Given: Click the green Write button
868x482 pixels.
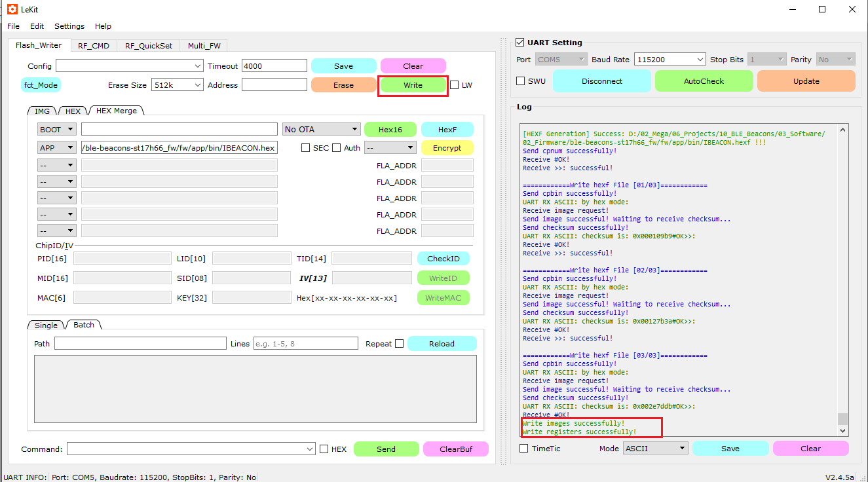Looking at the screenshot, I should (413, 85).
